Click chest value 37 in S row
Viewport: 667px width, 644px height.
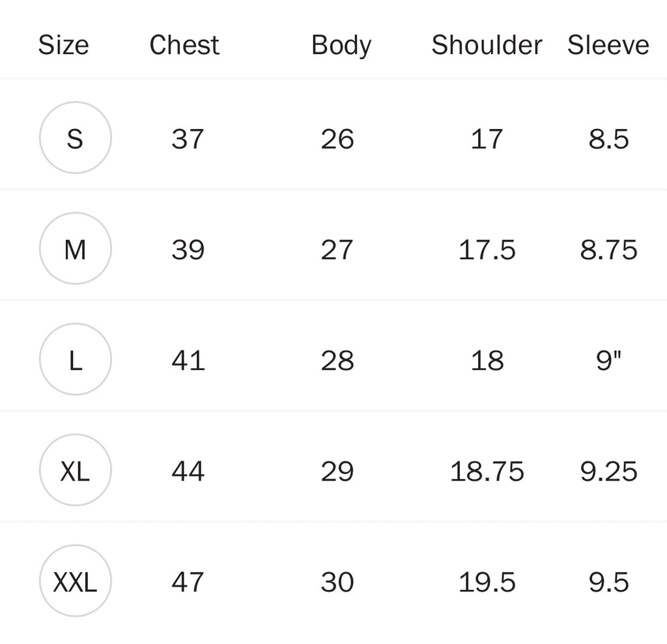(188, 139)
